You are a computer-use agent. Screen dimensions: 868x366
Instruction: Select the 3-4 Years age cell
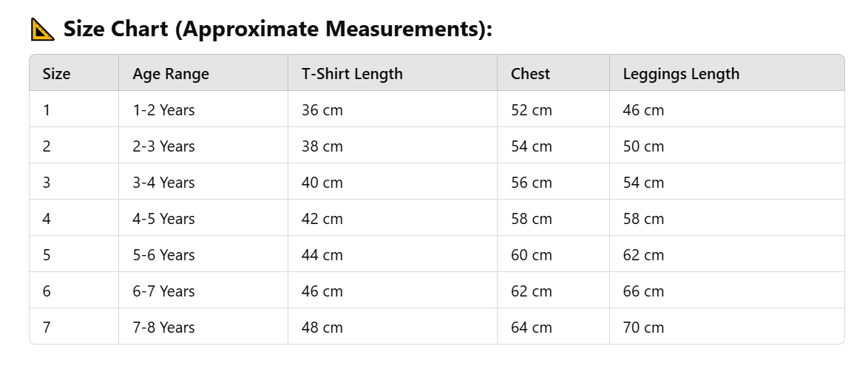[x=203, y=183]
